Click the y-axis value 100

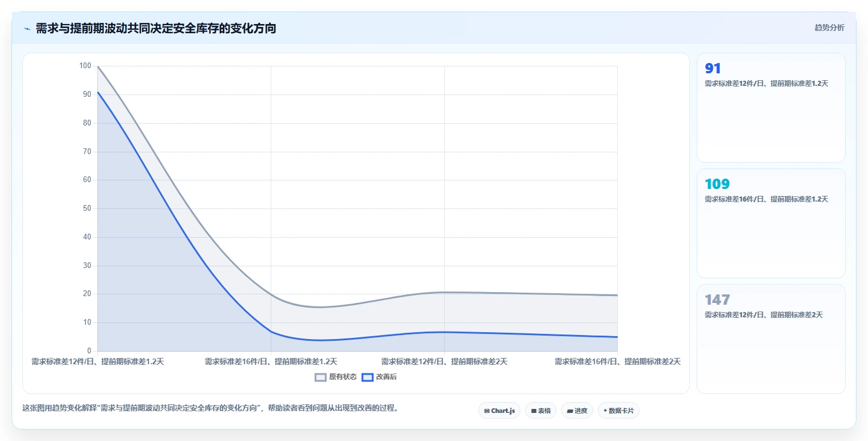tap(85, 66)
